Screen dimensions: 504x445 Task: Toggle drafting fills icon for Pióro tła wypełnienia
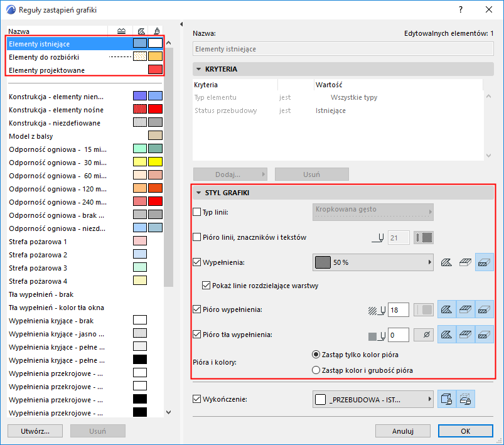coord(446,335)
